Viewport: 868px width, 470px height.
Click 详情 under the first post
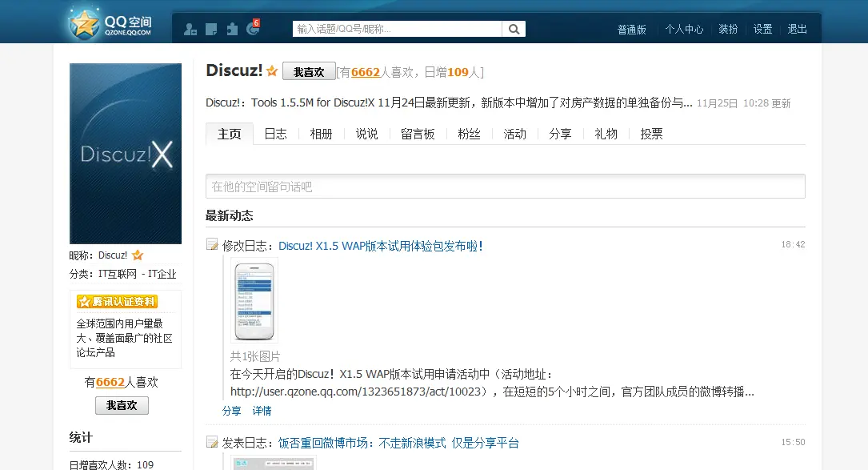click(262, 411)
